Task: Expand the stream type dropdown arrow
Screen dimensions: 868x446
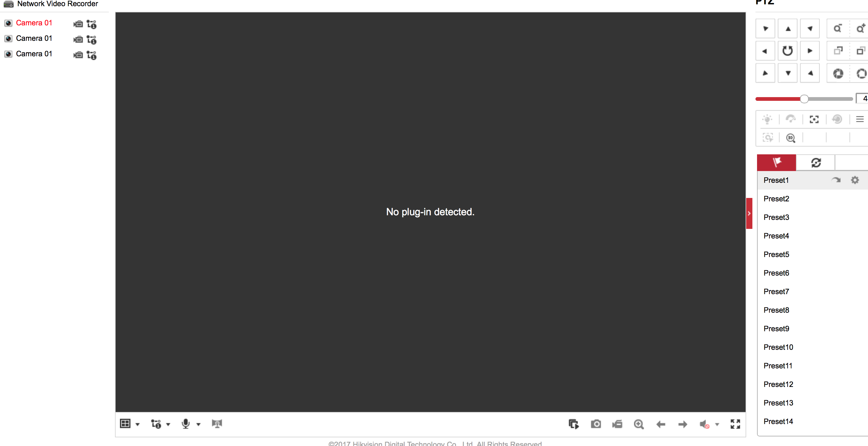Action: tap(168, 424)
